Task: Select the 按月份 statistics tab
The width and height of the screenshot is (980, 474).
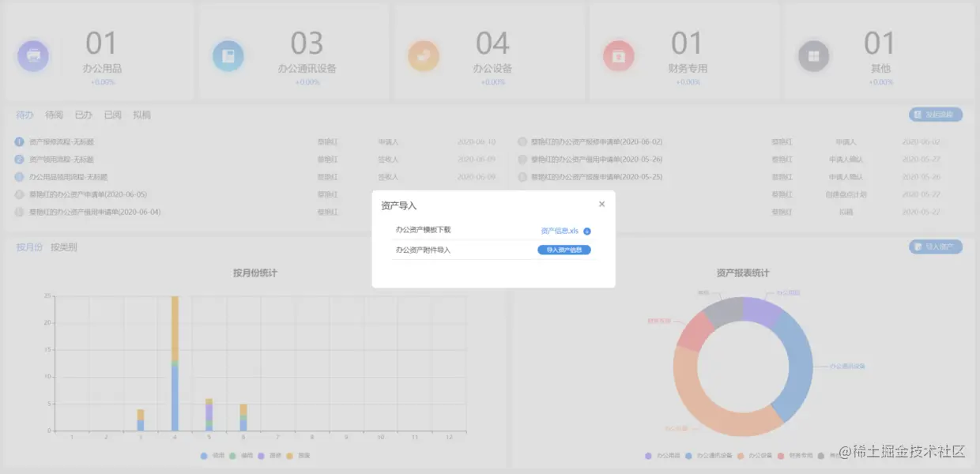Action: (x=29, y=247)
